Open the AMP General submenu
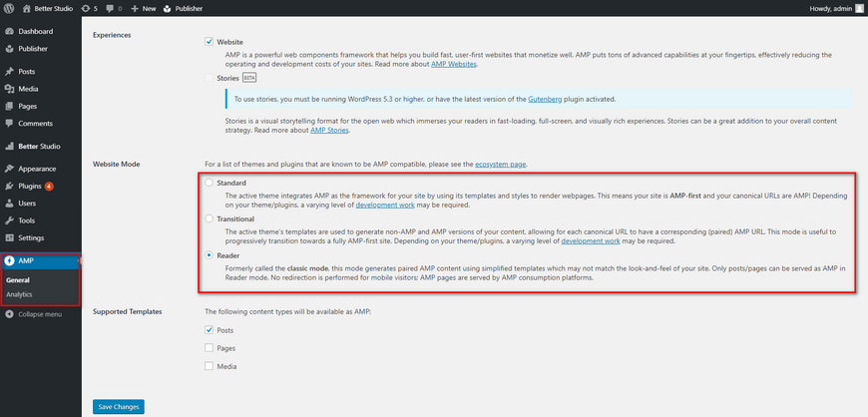The width and height of the screenshot is (868, 417). (x=18, y=280)
